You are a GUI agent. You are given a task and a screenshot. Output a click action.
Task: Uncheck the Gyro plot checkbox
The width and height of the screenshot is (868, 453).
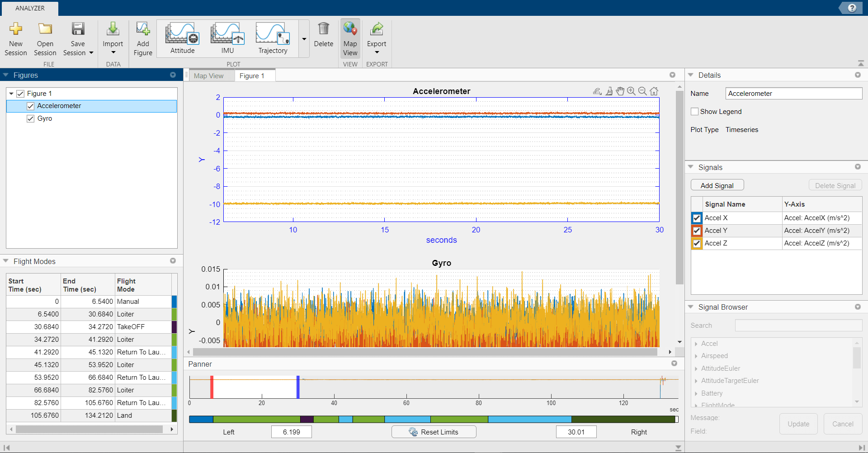click(x=31, y=118)
